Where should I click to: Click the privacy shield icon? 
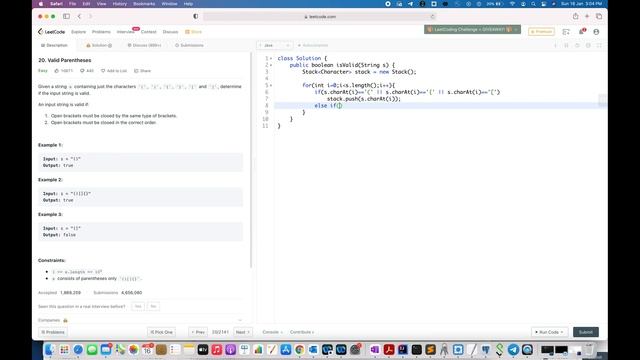coord(196,16)
